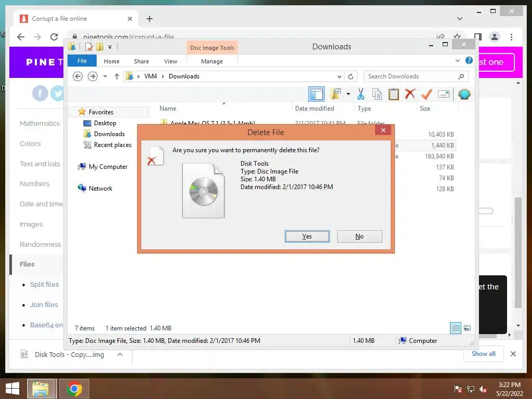Screen dimensions: 532x399
Task: Click the orange checkmark Properties icon
Action: [427, 94]
